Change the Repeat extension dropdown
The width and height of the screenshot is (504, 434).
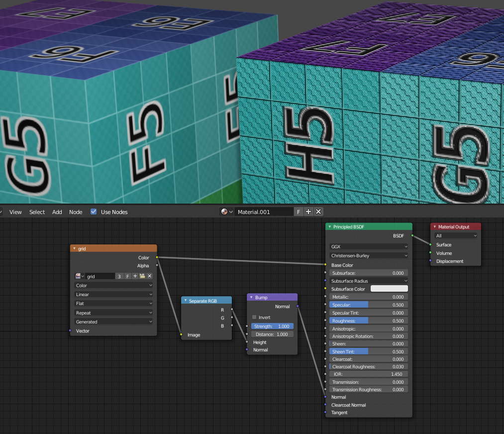pos(113,313)
